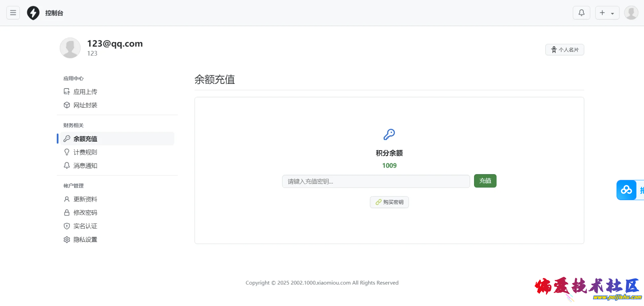Screen dimensions: 644x306
Task: Select 余额充值 sidebar item
Action: coord(85,139)
